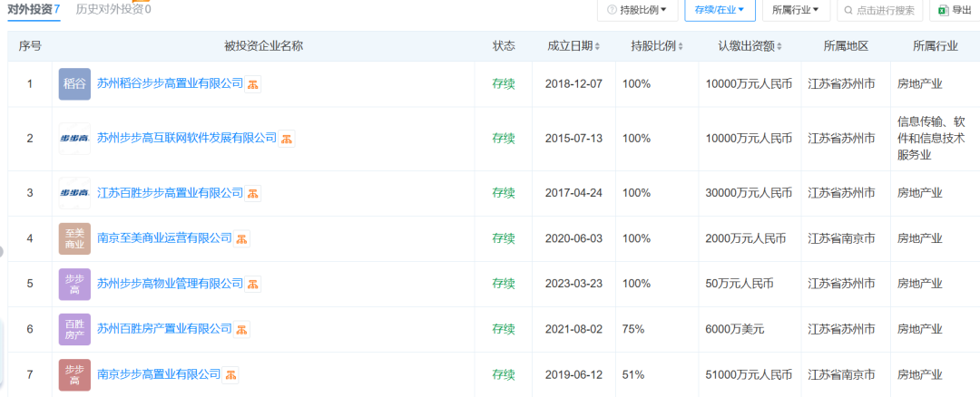The height and width of the screenshot is (397, 980).
Task: Open the 持股比例 filter dropdown
Action: coord(636,10)
